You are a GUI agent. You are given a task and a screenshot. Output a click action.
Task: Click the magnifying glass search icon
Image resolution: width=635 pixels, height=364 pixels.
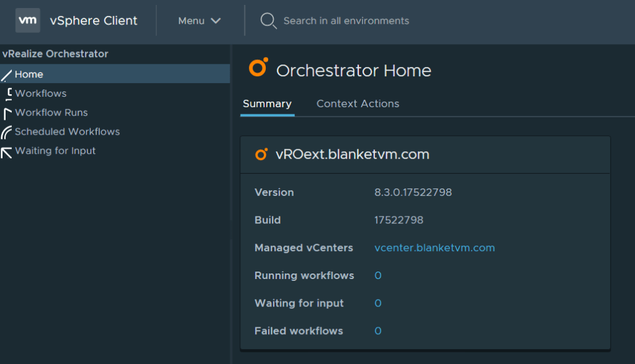pos(267,20)
